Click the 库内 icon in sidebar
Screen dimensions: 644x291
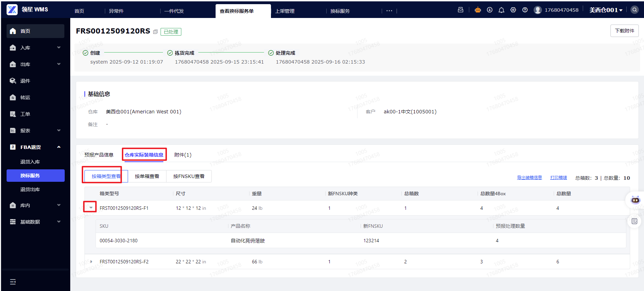[13, 205]
